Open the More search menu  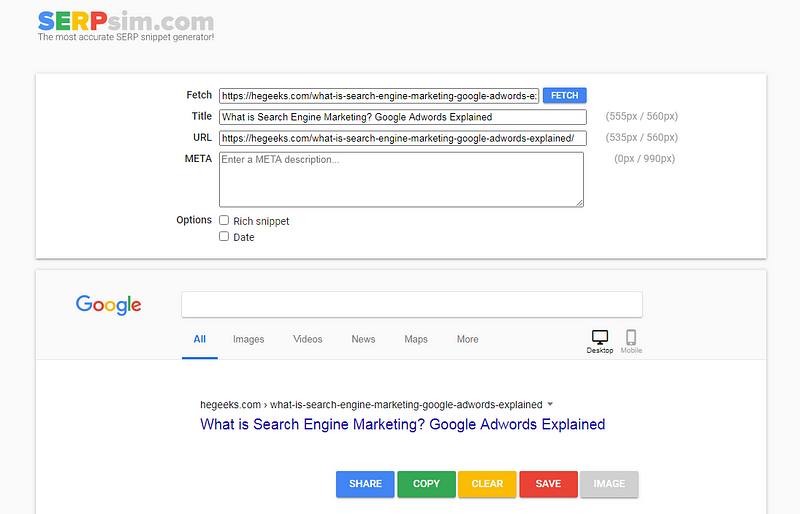point(467,339)
